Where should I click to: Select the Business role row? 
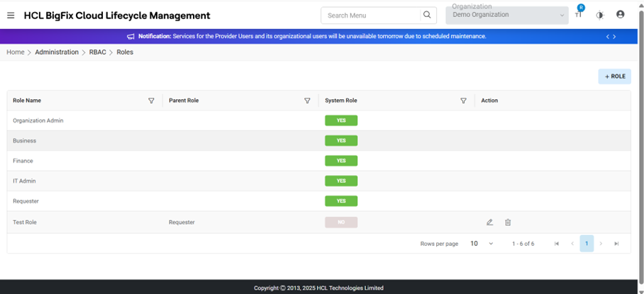(318, 141)
